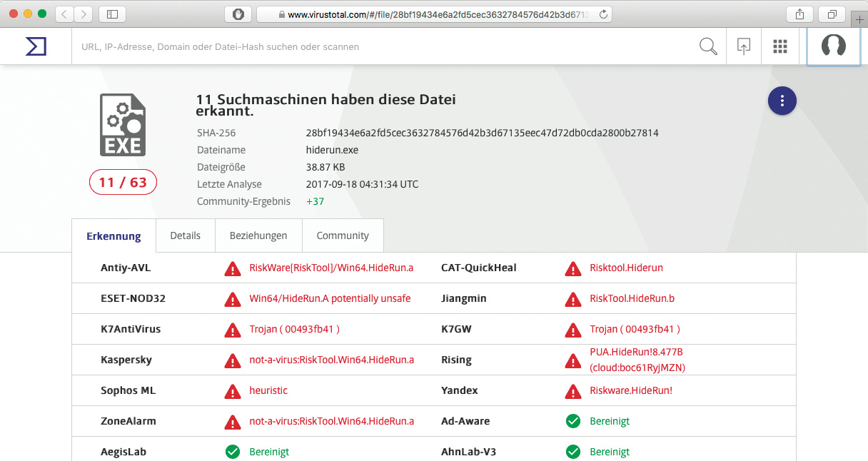Click the magnifying glass search icon

(708, 46)
